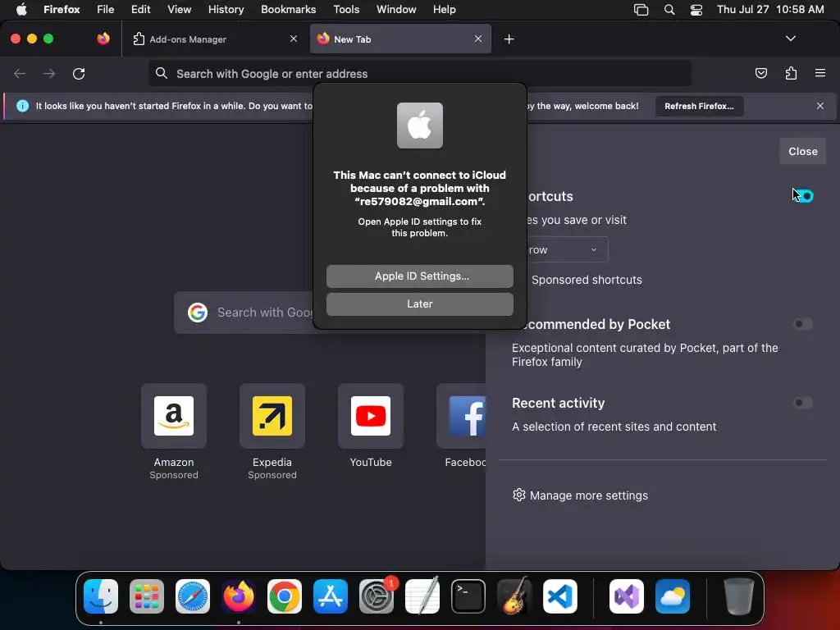The image size is (840, 630).
Task: Enable the Recommended by Pocket toggle
Action: 803,324
